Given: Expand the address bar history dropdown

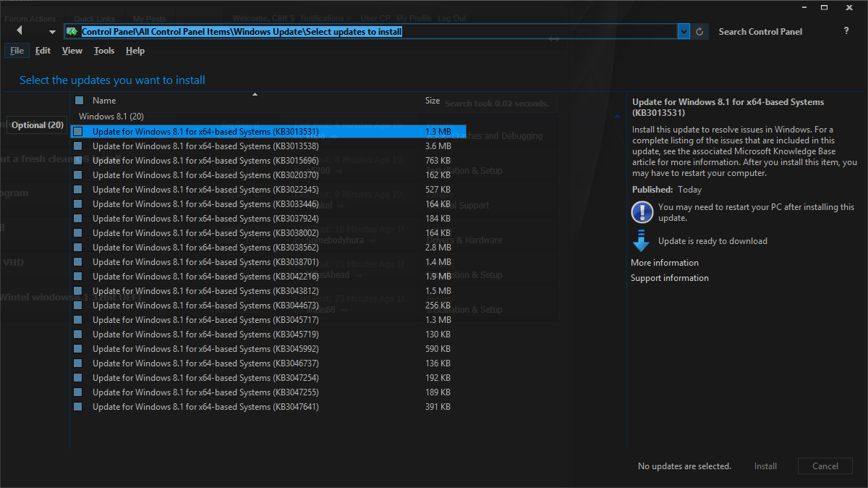Looking at the screenshot, I should click(x=684, y=32).
